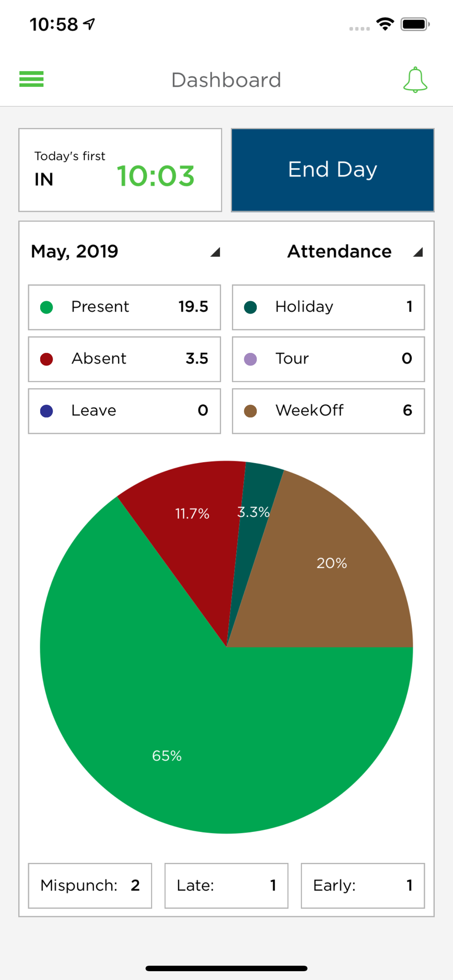Image resolution: width=453 pixels, height=980 pixels.
Task: Open the Mispunch count box
Action: (90, 885)
